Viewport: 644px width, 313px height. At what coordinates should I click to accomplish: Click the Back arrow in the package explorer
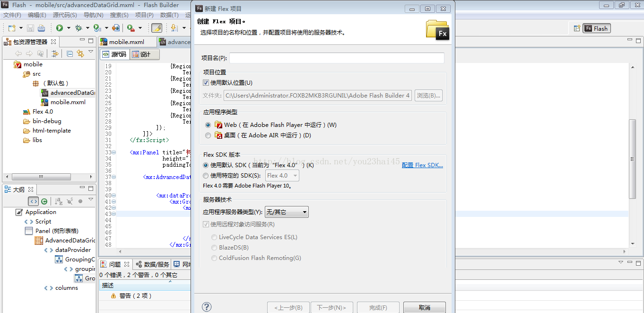coord(18,54)
